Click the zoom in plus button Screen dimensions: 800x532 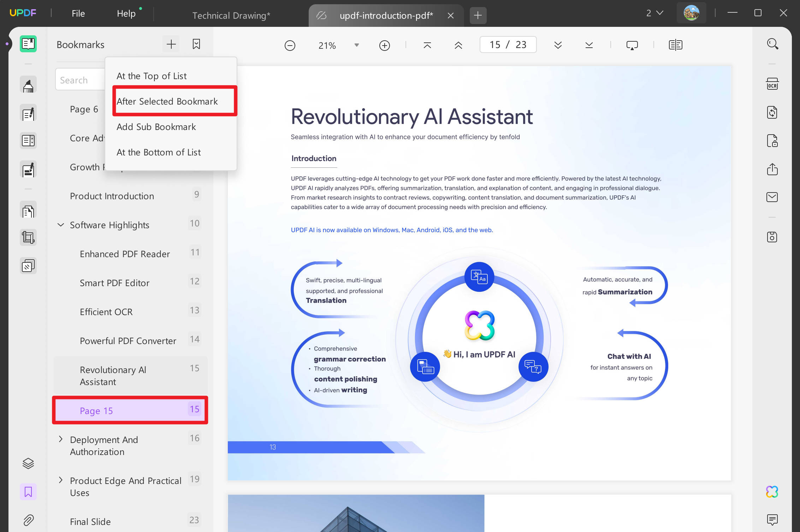pos(384,45)
